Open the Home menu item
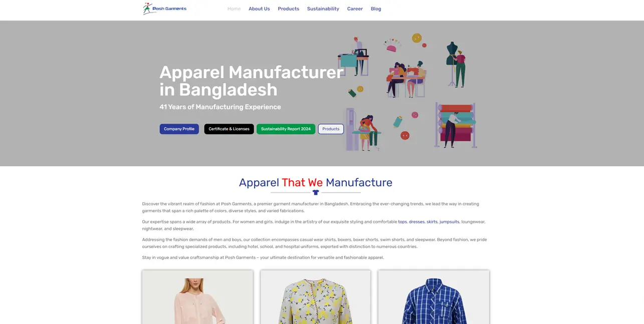The image size is (644, 324). (x=234, y=9)
